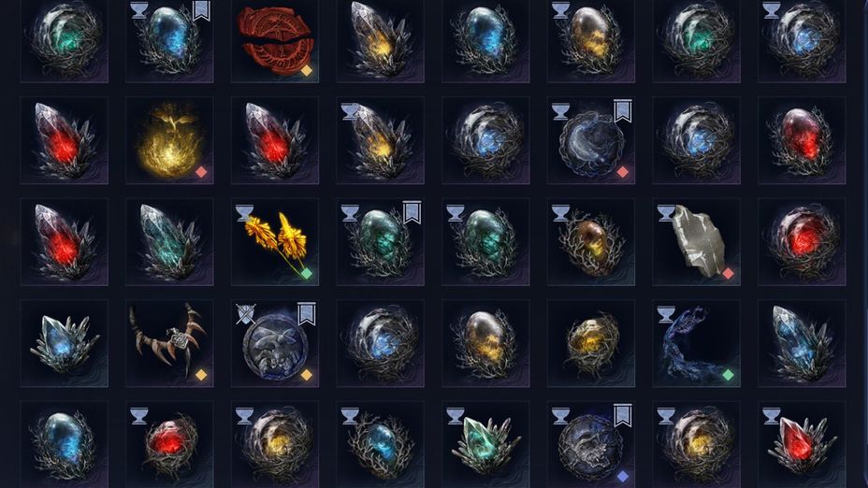
Task: Click the small yellow nest orb without chalice
Action: (591, 343)
